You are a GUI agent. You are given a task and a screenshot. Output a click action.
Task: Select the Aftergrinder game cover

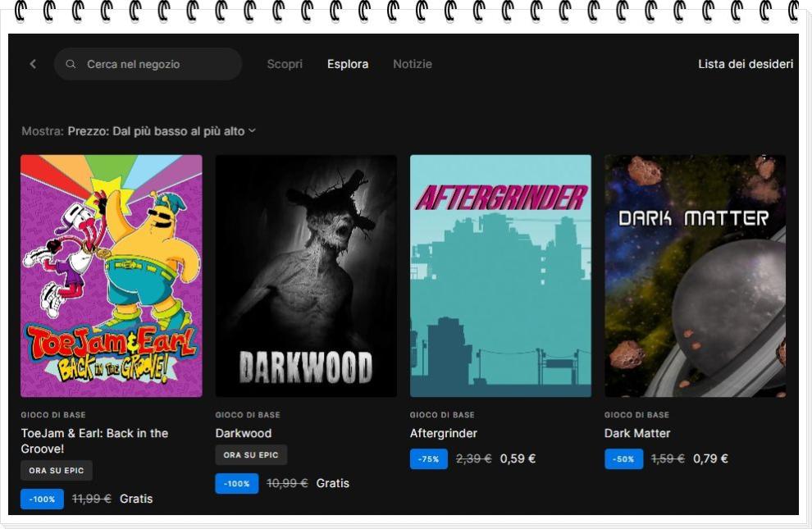click(500, 276)
